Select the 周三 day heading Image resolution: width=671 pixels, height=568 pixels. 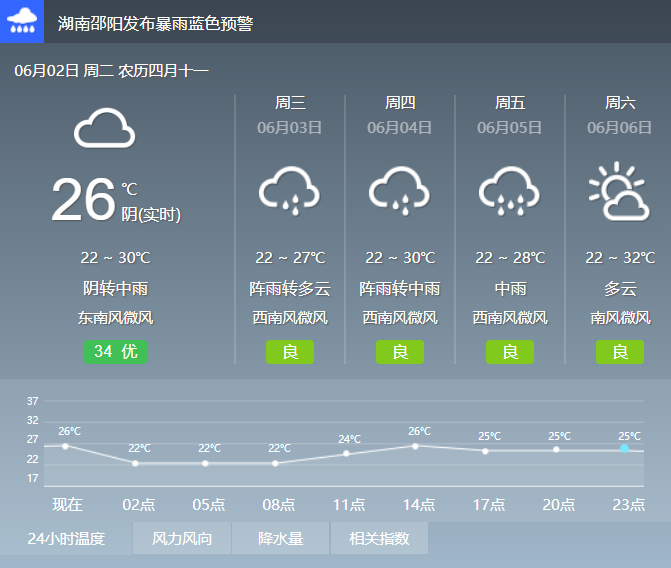click(290, 103)
